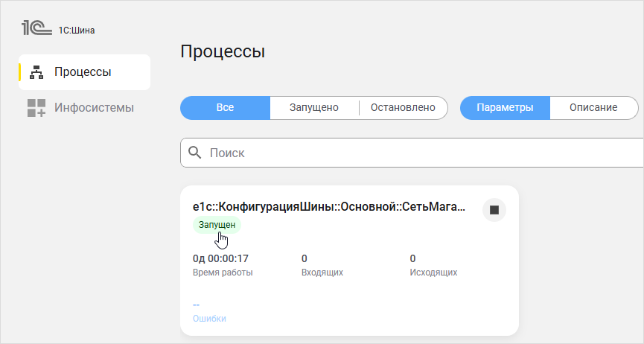Viewport: 644px width, 344px height.
Task: Click the Исходящих label
Action: click(x=433, y=273)
